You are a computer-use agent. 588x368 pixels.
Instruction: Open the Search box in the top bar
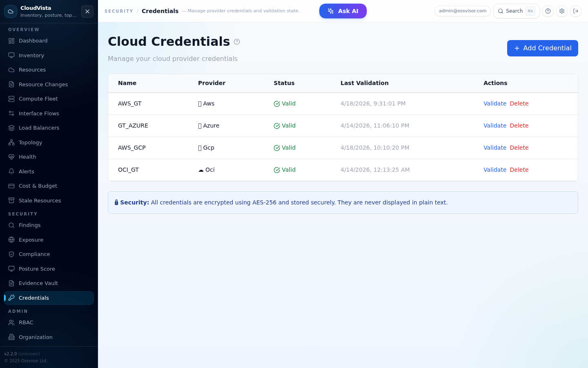(x=517, y=11)
